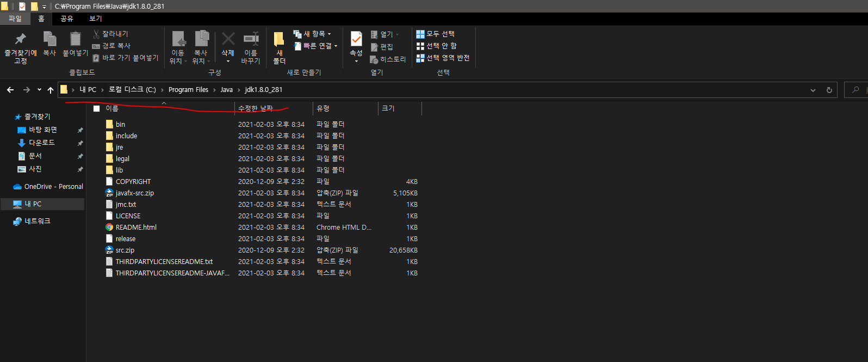
Task: Switch to the 보기 ribbon tab
Action: [96, 19]
